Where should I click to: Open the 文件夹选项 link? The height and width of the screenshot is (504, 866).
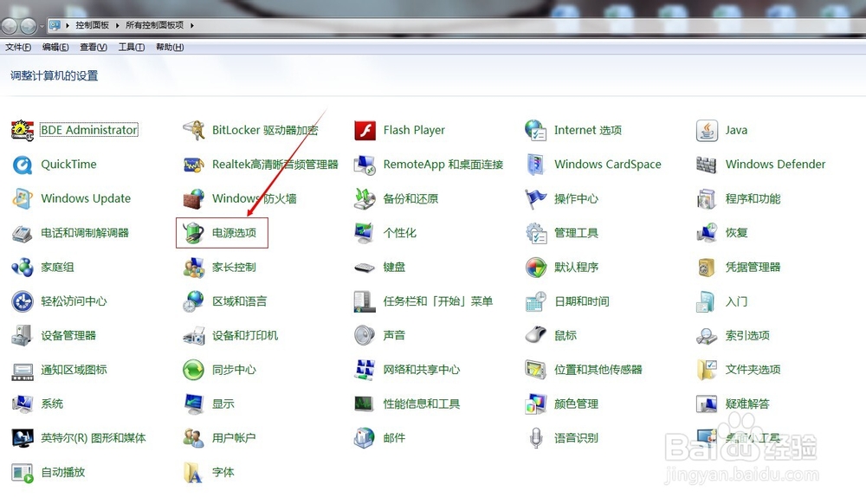[753, 370]
